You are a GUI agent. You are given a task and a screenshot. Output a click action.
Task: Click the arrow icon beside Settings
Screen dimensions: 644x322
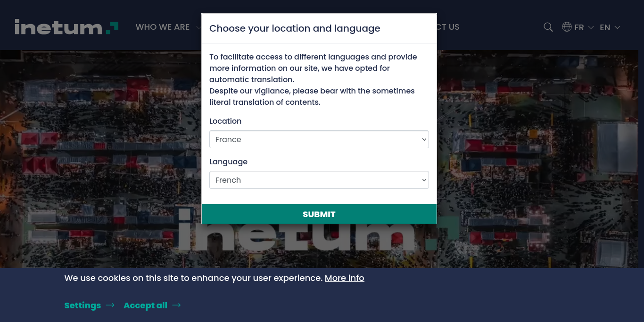pos(110,305)
